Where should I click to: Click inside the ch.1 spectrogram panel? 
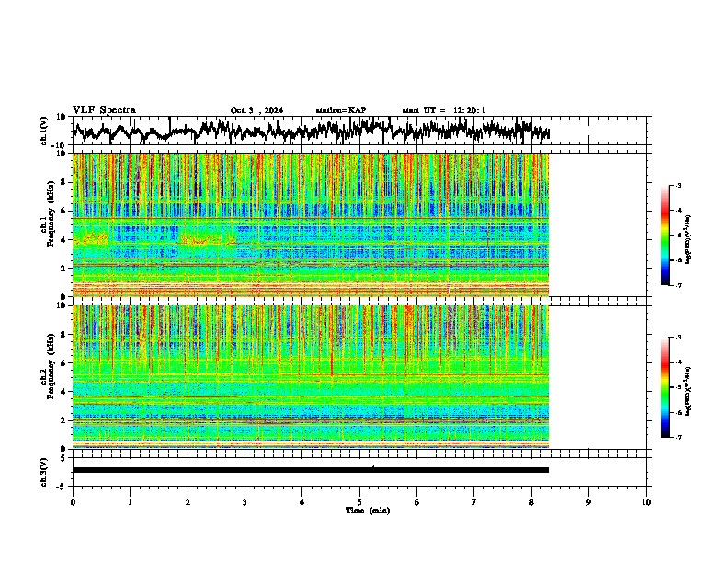tap(311, 224)
